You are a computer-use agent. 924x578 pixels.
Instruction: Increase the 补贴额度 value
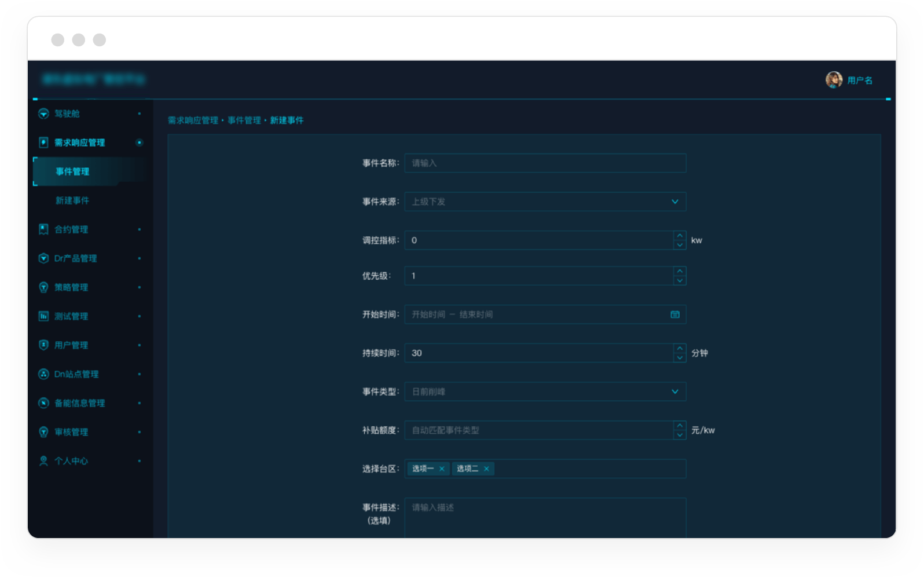click(x=680, y=426)
